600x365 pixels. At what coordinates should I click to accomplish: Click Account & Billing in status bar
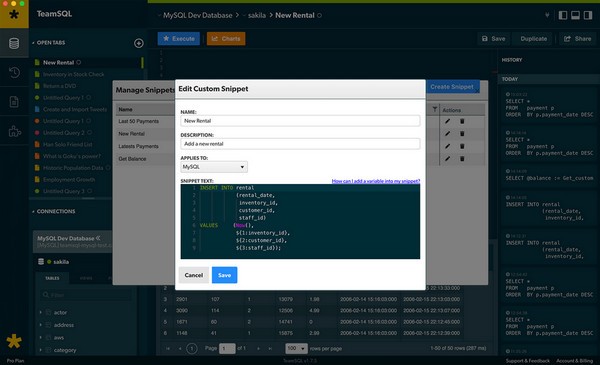click(574, 361)
